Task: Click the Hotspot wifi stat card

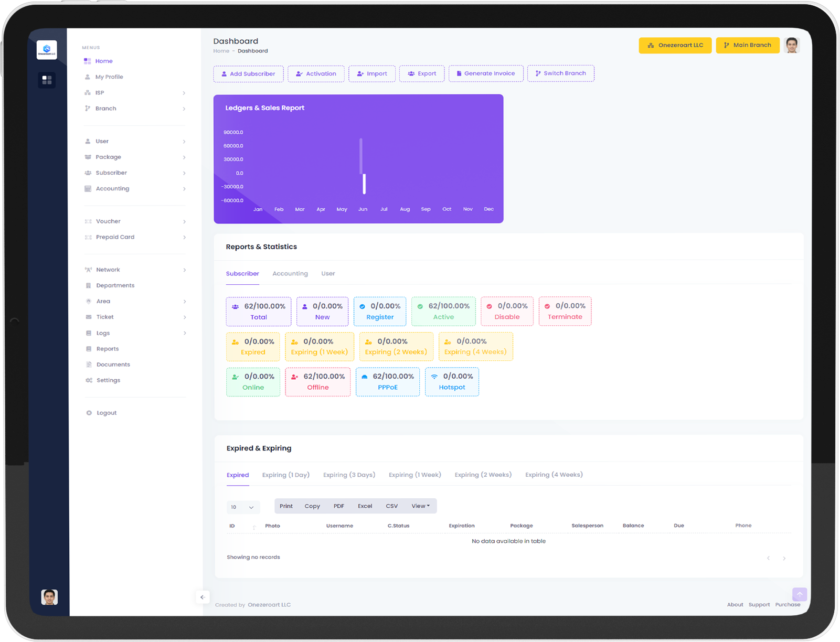Action: tap(452, 382)
